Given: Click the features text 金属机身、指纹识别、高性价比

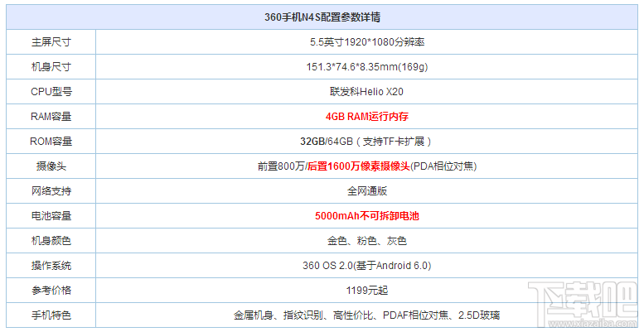Looking at the screenshot, I should click(x=303, y=315).
